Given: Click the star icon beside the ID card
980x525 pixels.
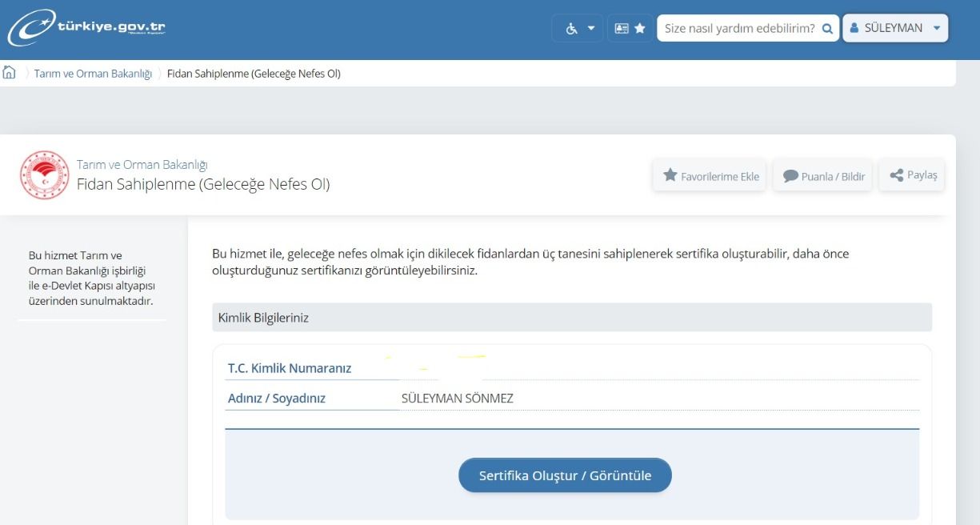Looking at the screenshot, I should coord(640,28).
